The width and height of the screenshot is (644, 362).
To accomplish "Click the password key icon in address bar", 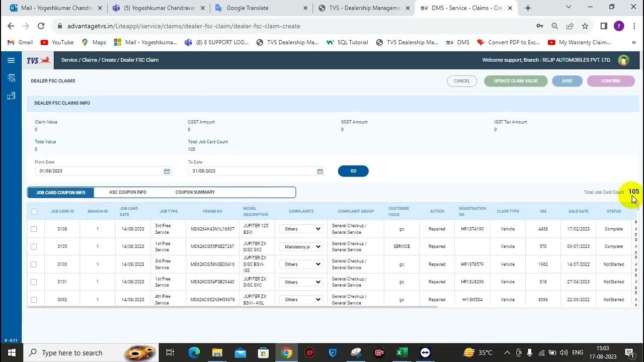I will (x=539, y=26).
